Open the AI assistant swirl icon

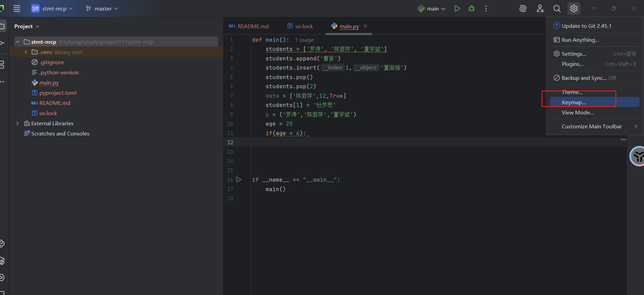523,8
